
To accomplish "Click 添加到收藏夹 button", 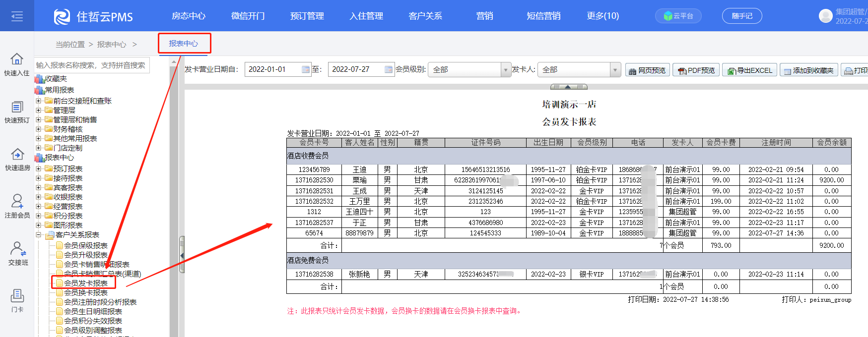I will point(808,70).
